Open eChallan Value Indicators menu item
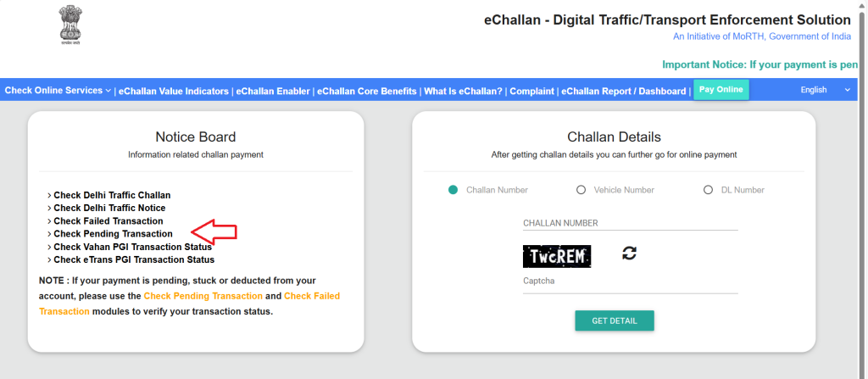This screenshot has width=868, height=379. 174,92
